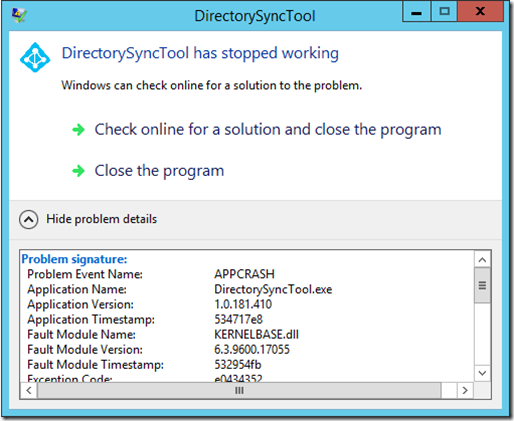Click the vertical scrollbar down arrow
The width and height of the screenshot is (514, 421).
click(x=482, y=373)
